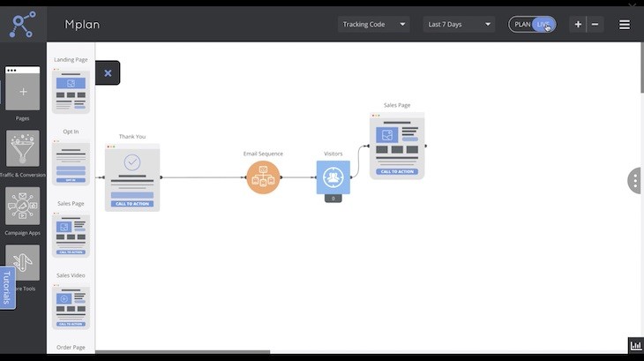The image size is (644, 361).
Task: Close the pages side panel
Action: pyautogui.click(x=108, y=73)
